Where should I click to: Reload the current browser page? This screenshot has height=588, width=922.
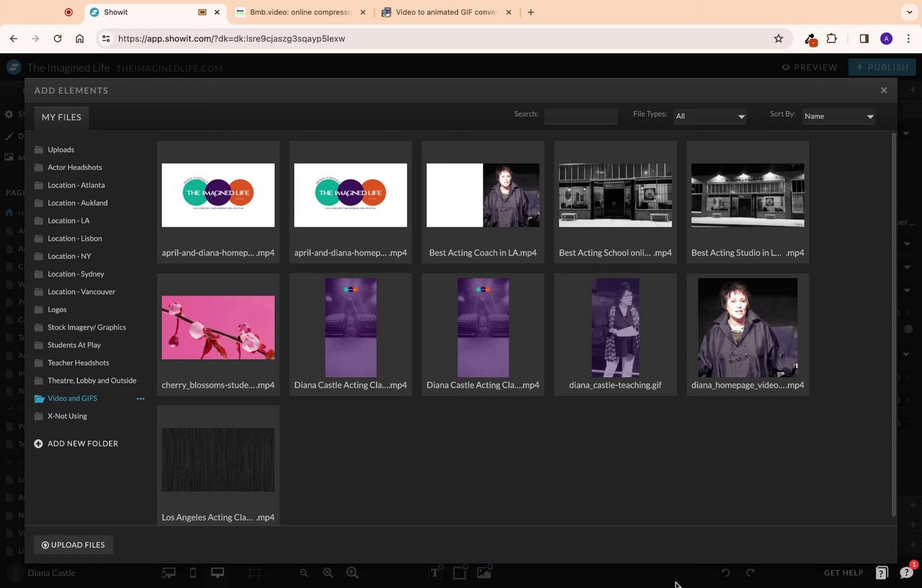pos(58,39)
